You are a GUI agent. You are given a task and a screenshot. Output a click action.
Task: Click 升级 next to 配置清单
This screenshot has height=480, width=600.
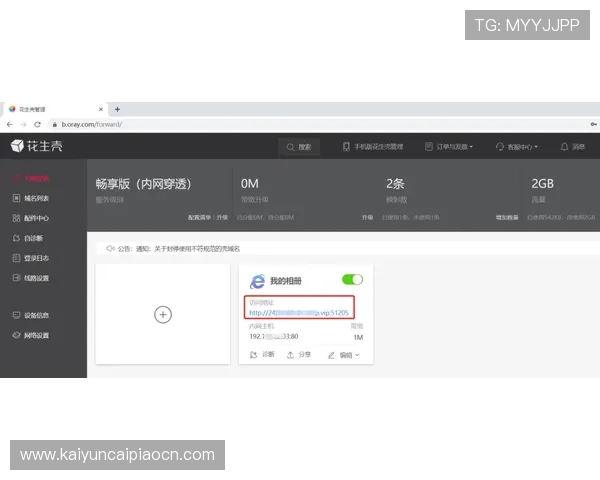pos(222,217)
